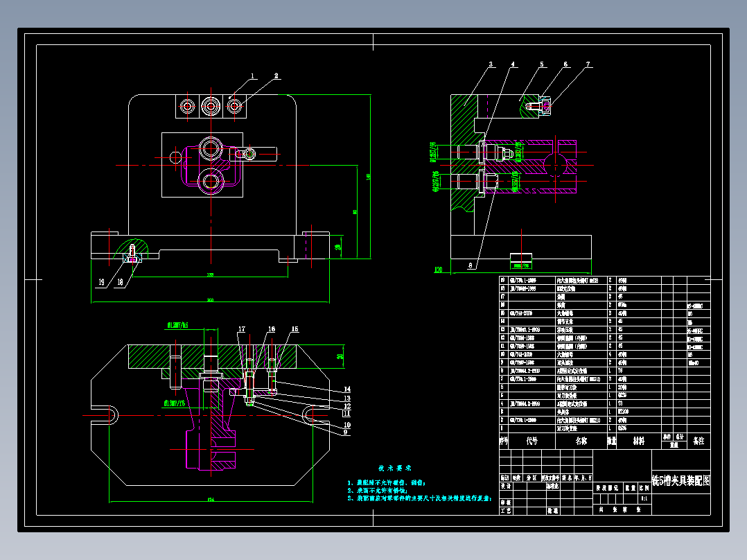Screen dimensions: 747x560
Task: Click the 材料 column header
Action: (638, 441)
